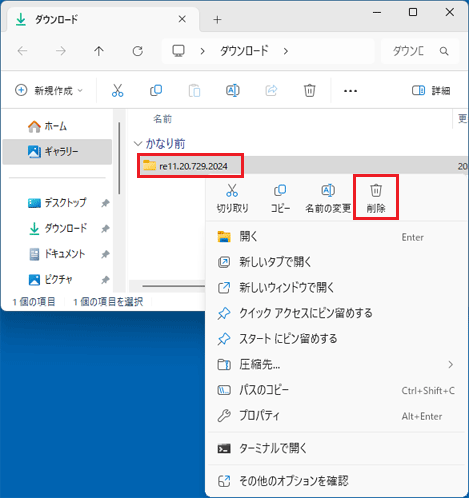The image size is (469, 498).
Task: Click 切り取り in the context menu
Action: point(232,198)
